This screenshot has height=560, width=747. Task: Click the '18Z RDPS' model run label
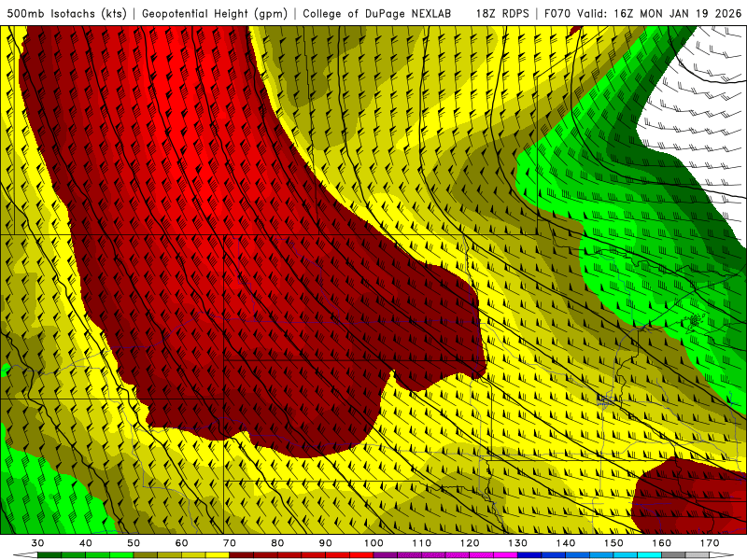[x=502, y=14]
